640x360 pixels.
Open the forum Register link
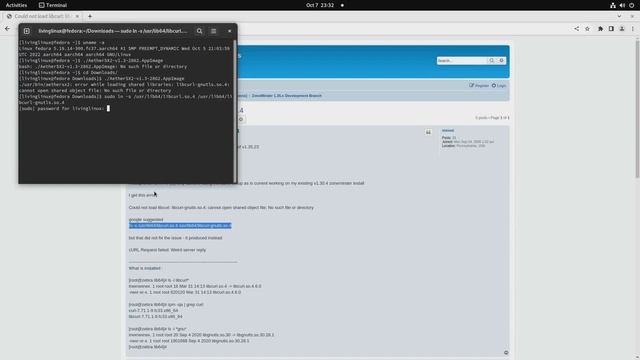click(479, 86)
